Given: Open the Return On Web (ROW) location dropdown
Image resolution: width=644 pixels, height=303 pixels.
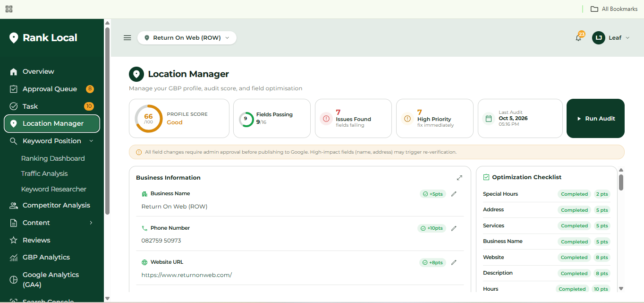Looking at the screenshot, I should 187,38.
